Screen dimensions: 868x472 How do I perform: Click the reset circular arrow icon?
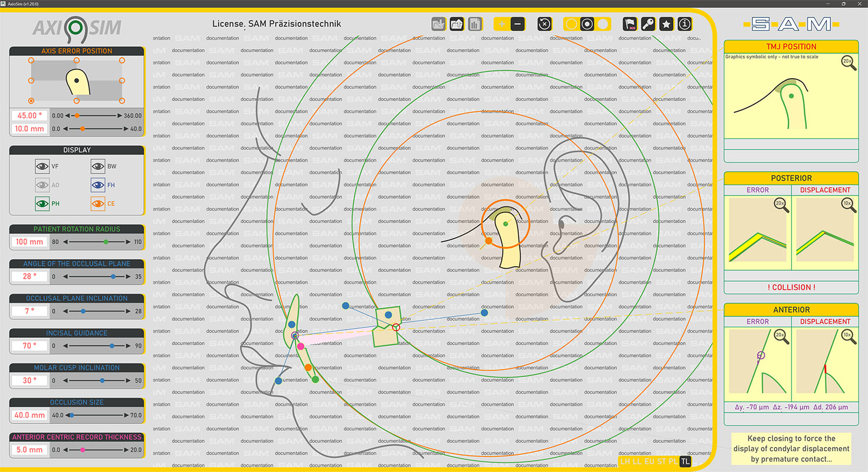point(544,24)
